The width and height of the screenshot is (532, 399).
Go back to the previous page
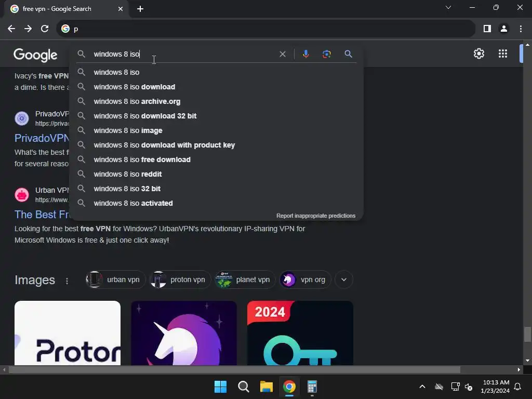(11, 29)
